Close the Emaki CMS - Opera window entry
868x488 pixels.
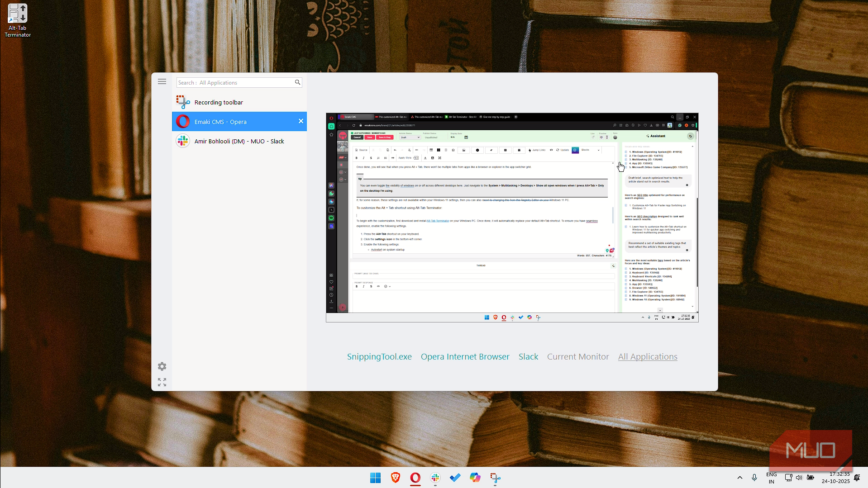click(301, 121)
